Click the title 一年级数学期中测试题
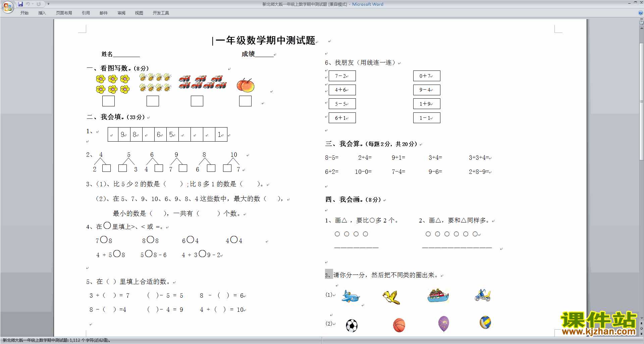 click(265, 41)
